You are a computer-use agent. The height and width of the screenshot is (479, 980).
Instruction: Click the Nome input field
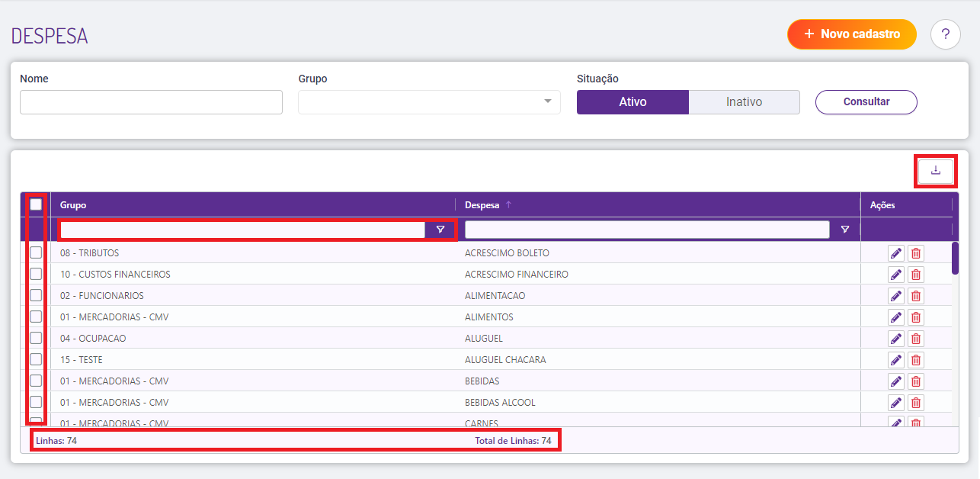coord(151,102)
